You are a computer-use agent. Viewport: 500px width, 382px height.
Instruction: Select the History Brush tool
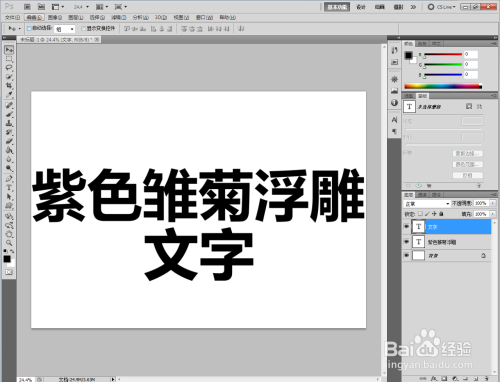coord(9,132)
